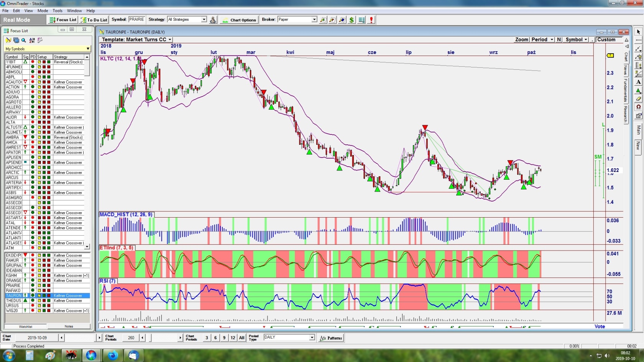Screen dimensions: 644x362
Task: Open the Mode menu
Action: click(43, 11)
